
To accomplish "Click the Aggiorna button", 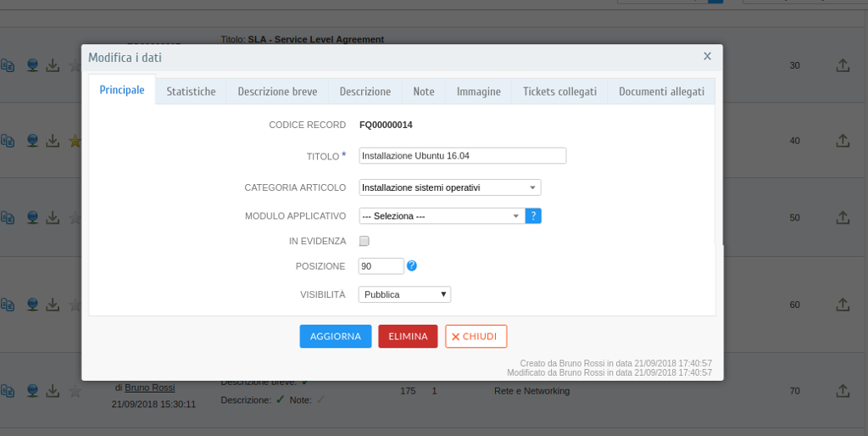I will click(x=336, y=336).
